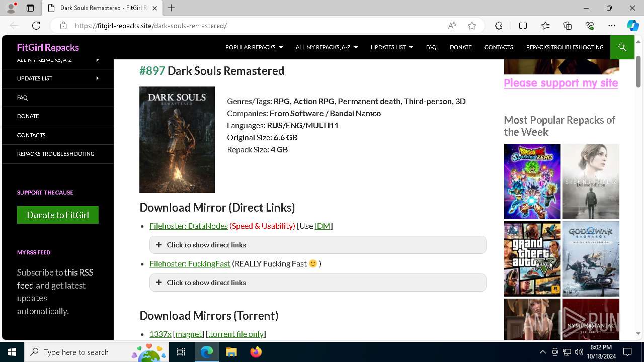Viewport: 644px width, 362px height.
Task: Expand the Updates List top menu
Action: [x=392, y=47]
